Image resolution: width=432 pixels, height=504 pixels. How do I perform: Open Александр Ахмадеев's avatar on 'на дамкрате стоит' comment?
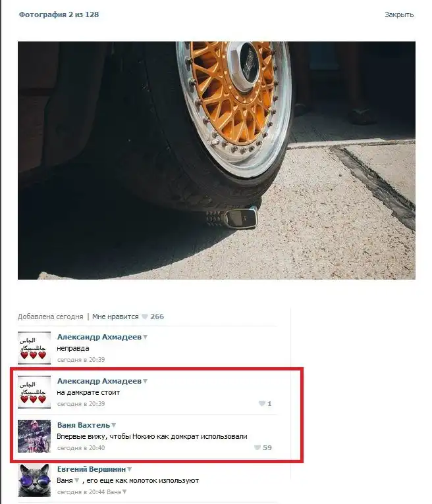tap(34, 392)
